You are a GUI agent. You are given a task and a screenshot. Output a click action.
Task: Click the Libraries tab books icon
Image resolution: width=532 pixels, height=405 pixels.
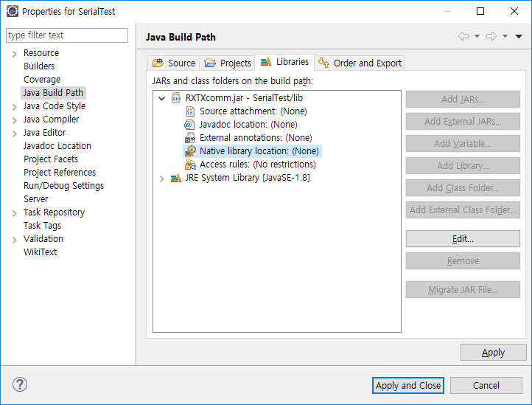coord(266,62)
